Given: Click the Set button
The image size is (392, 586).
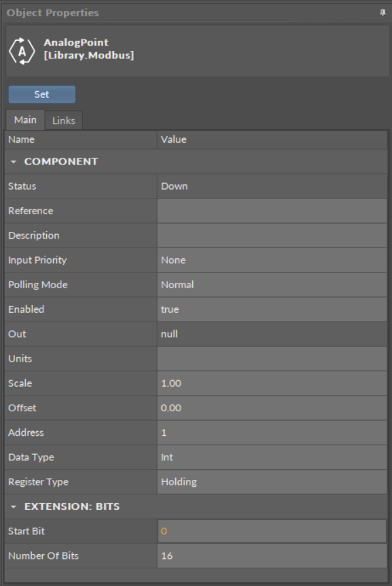Looking at the screenshot, I should 42,94.
